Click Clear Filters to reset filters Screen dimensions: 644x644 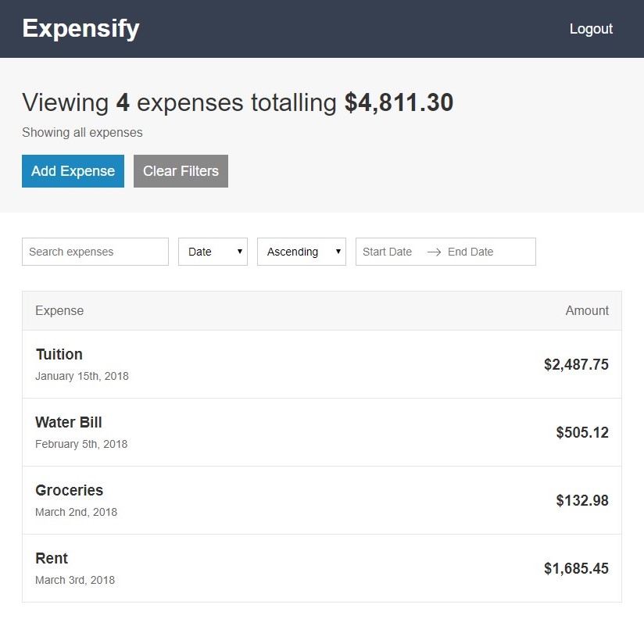tap(181, 170)
